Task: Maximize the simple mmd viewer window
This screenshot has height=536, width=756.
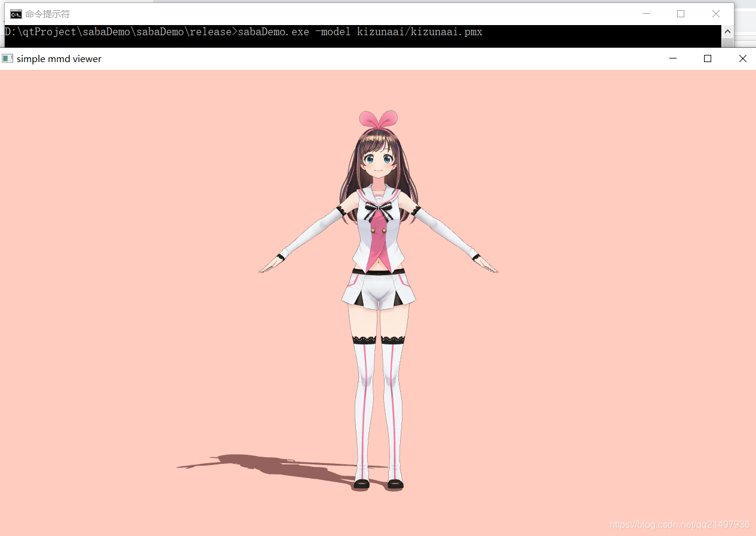Action: [x=708, y=58]
